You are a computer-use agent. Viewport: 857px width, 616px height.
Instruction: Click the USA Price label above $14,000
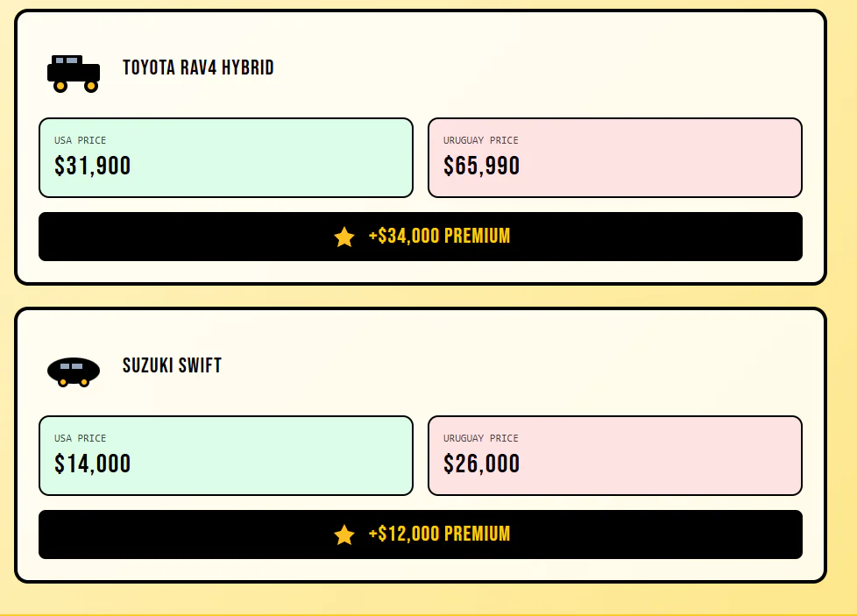[x=81, y=438]
